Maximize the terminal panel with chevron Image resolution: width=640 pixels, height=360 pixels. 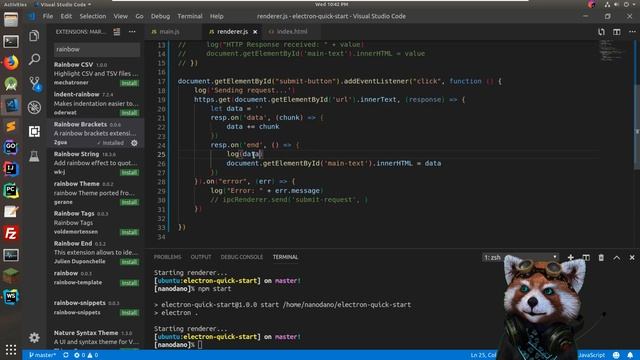[x=617, y=258]
